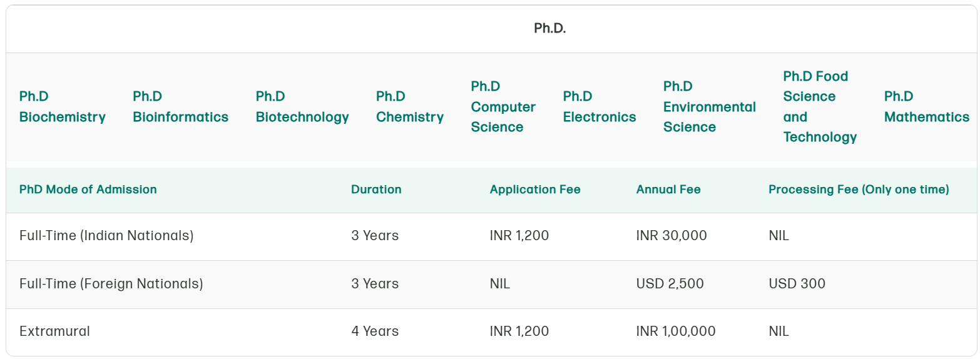Select Ph.D Food Science and Technology tab
The width and height of the screenshot is (980, 359).
820,107
